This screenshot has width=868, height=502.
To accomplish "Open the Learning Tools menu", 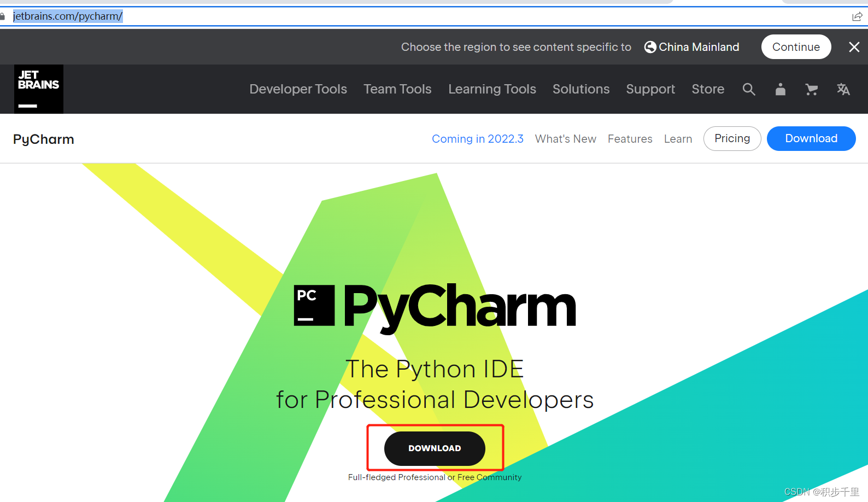I will pos(492,89).
